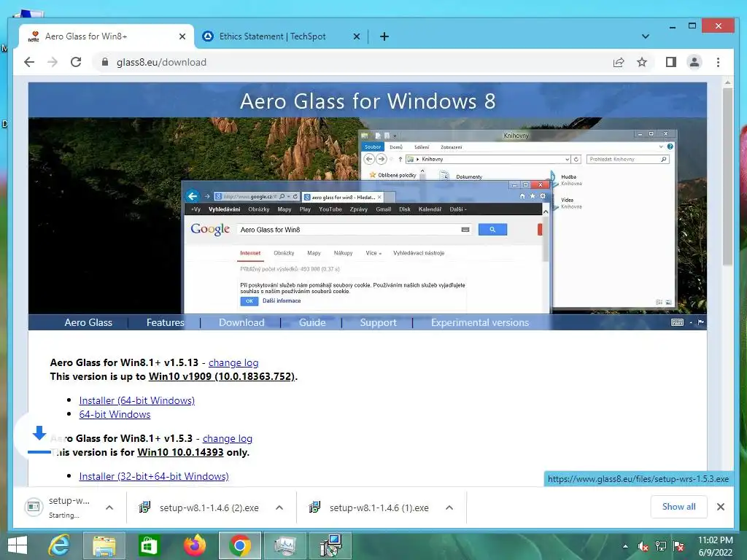Viewport: 747px width, 560px height.
Task: Open Aero Glass menu on site navigation
Action: pos(88,322)
